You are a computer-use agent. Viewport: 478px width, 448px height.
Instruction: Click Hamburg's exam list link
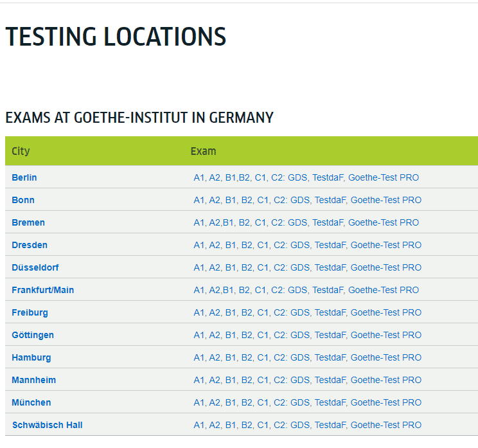(307, 358)
